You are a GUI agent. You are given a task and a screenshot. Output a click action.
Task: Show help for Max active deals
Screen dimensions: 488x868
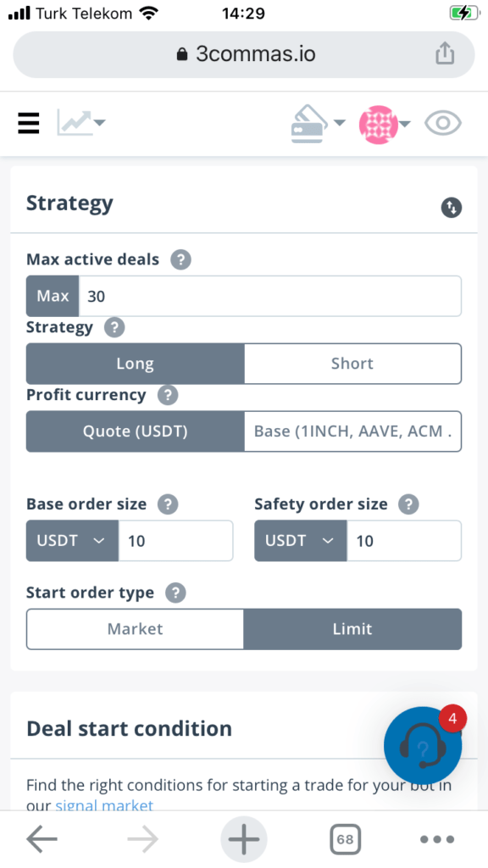coord(181,259)
